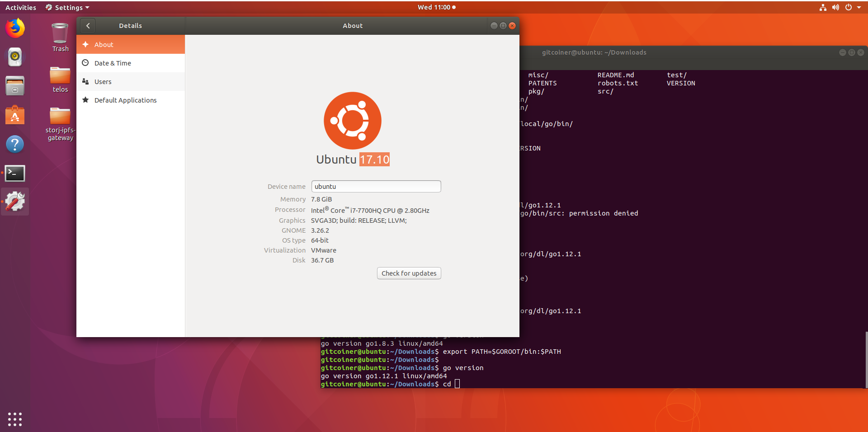868x432 pixels.
Task: Click the Details header title
Action: tap(131, 26)
